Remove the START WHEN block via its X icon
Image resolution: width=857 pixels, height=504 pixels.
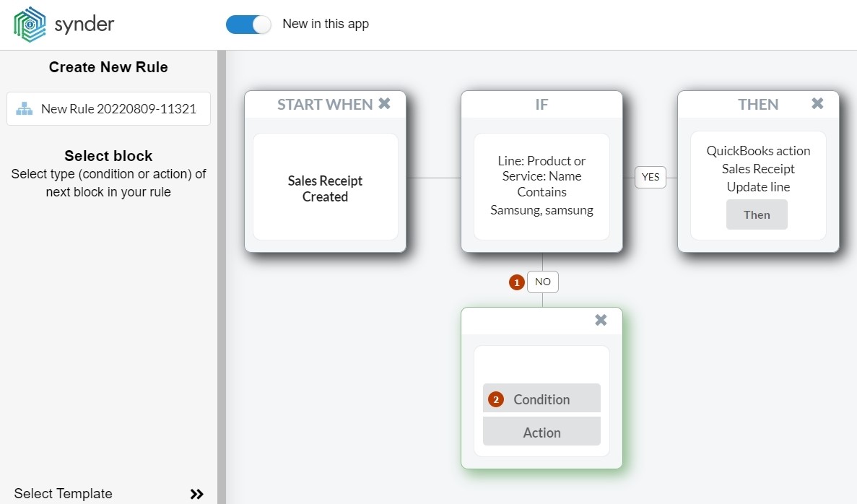(x=385, y=103)
